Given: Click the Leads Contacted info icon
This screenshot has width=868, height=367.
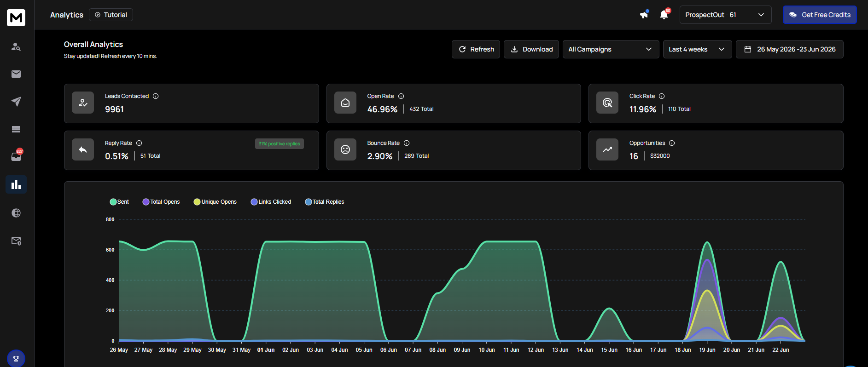Looking at the screenshot, I should point(156,96).
